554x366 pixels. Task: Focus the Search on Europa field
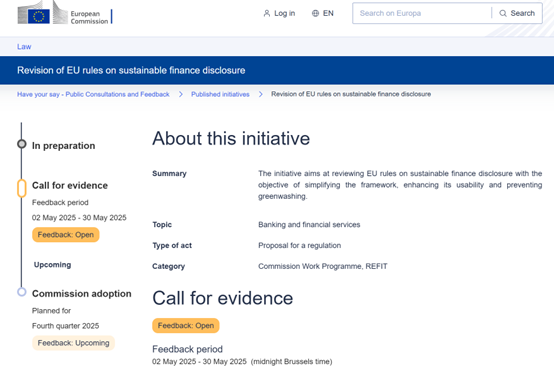(x=422, y=13)
